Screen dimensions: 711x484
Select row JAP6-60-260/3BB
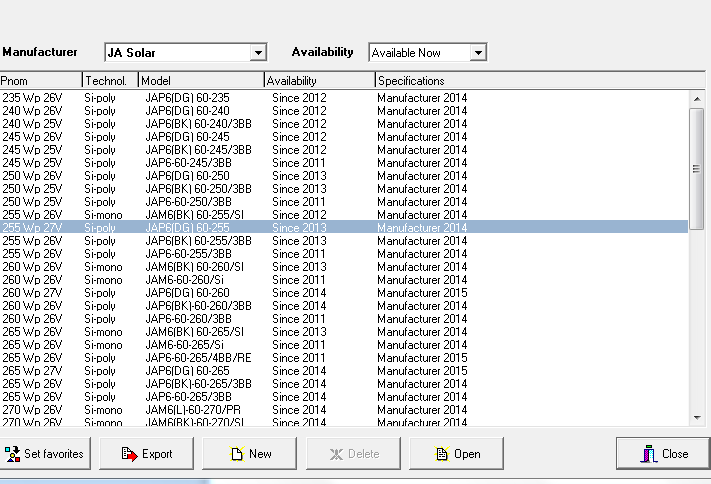344,319
